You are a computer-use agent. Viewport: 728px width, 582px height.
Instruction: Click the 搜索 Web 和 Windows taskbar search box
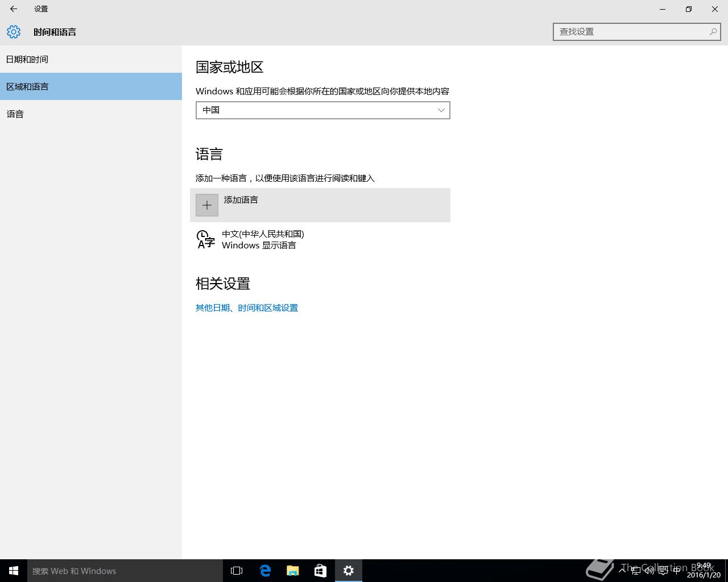click(x=125, y=571)
